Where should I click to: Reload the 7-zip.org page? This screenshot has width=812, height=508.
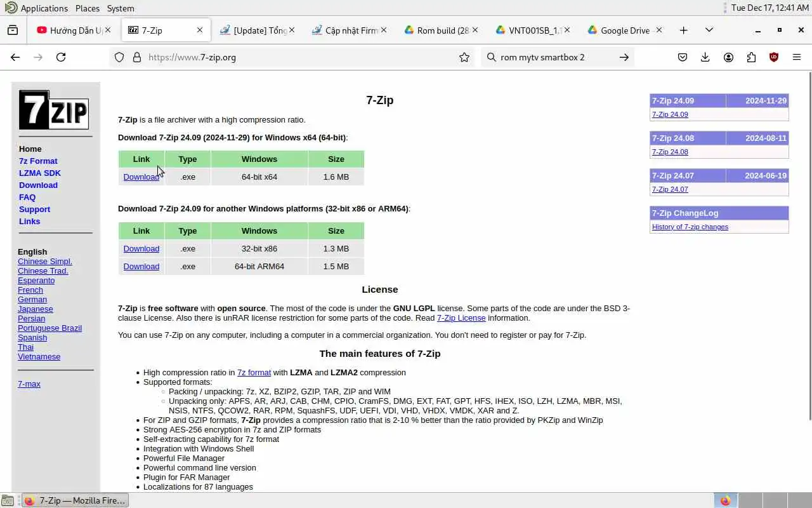61,57
